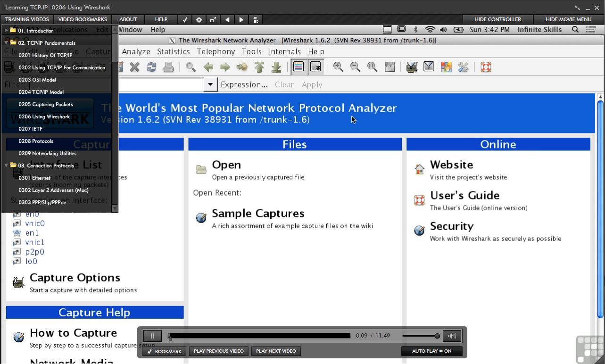Click the Print packets icon
The height and width of the screenshot is (364, 605).
168,67
